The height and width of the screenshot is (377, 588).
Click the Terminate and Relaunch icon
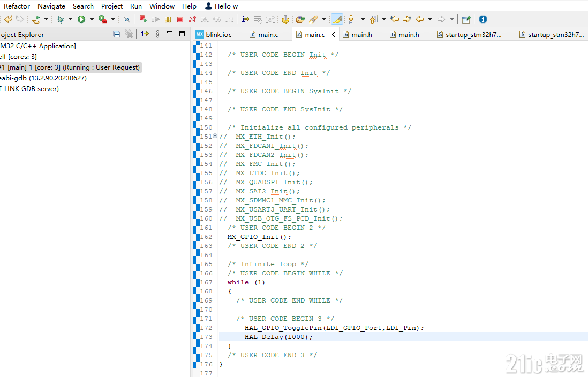143,19
